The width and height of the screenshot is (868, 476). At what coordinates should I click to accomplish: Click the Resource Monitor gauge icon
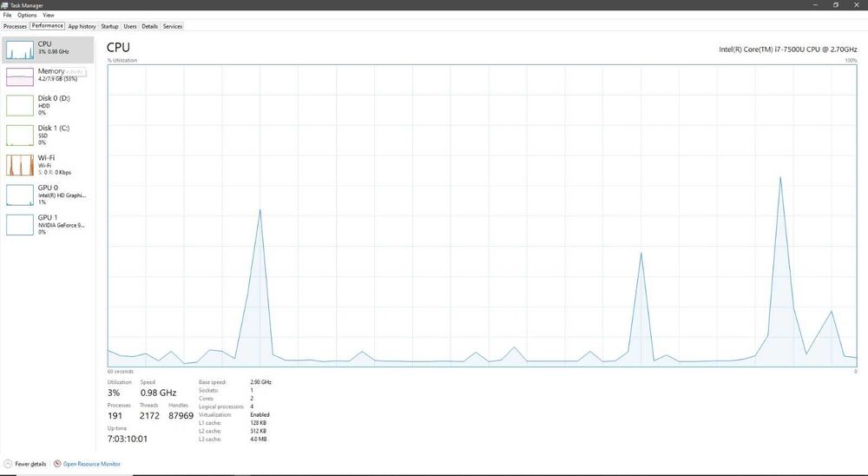[57, 464]
